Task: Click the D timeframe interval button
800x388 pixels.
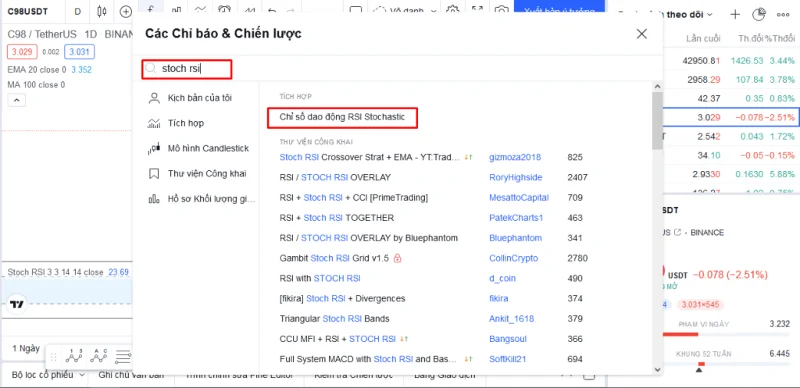Action: (78, 12)
